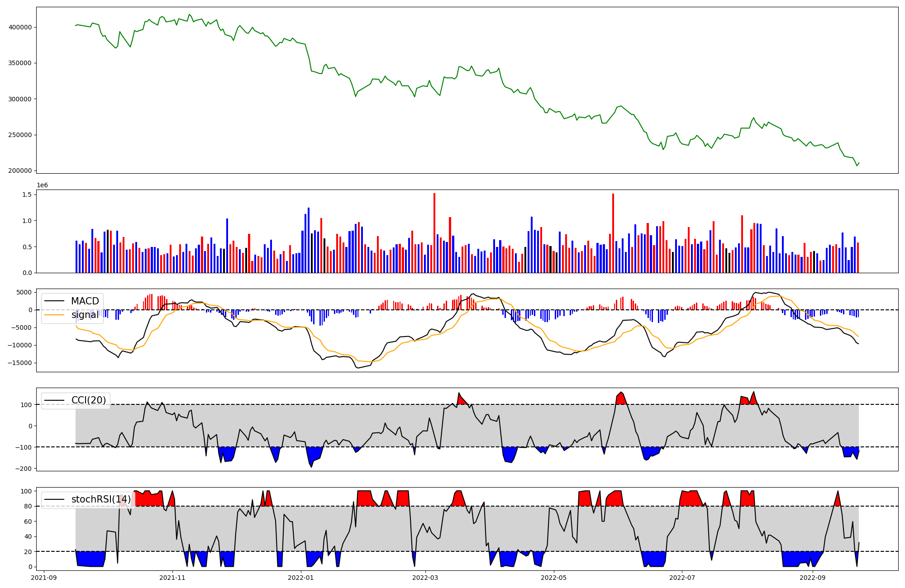Click the 20 tick on stochRSI axis
Screen dimensions: 905x588
point(28,552)
